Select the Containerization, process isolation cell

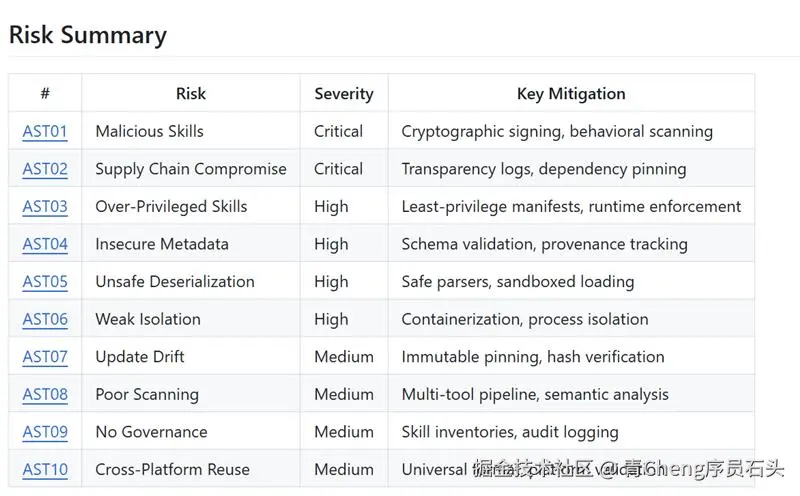point(524,319)
